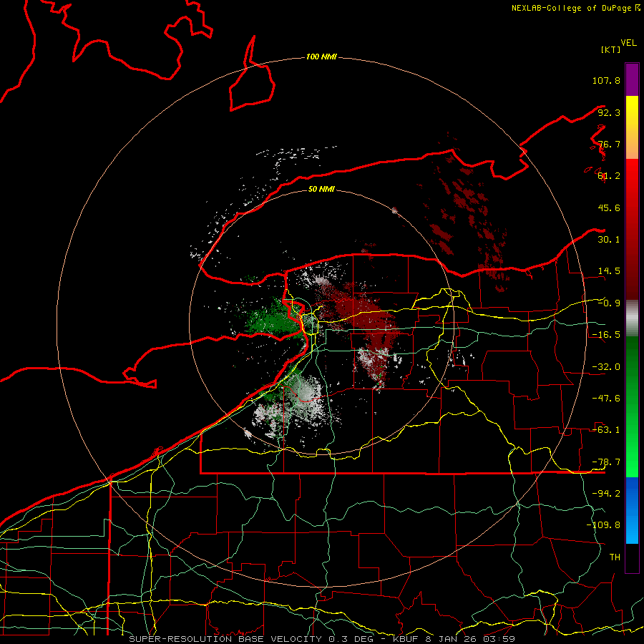Click the large green inbound velocity area
644x644 pixels.
273,321
